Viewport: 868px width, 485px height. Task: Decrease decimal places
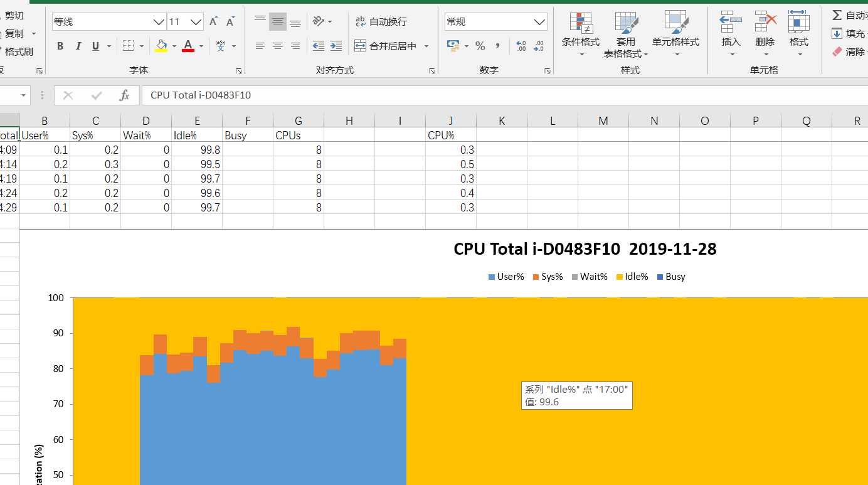[539, 46]
